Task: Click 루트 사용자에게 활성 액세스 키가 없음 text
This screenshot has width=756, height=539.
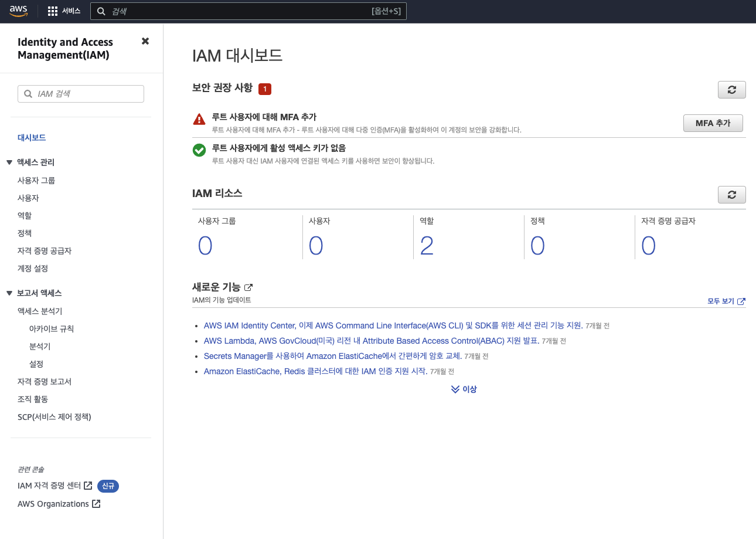Action: [x=279, y=148]
